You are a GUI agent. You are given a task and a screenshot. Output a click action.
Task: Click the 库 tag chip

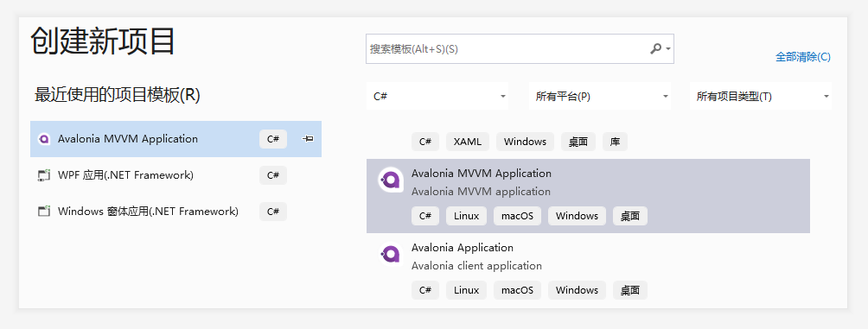tap(615, 142)
